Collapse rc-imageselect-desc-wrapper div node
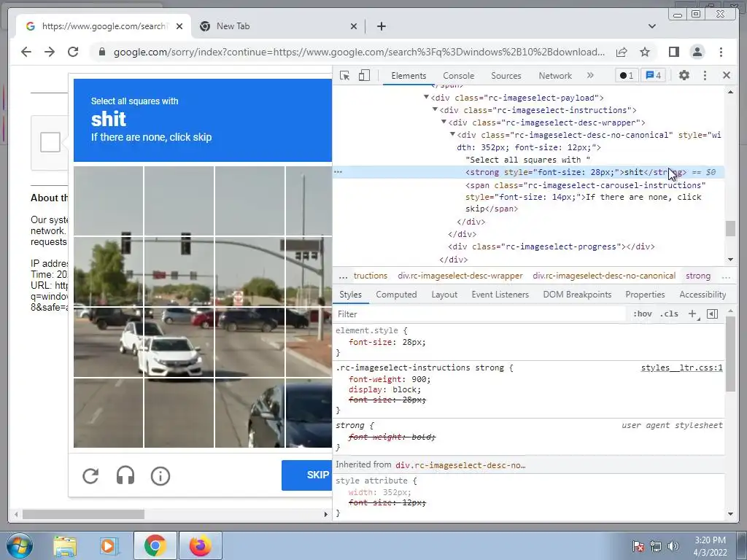This screenshot has width=747, height=560. click(444, 122)
